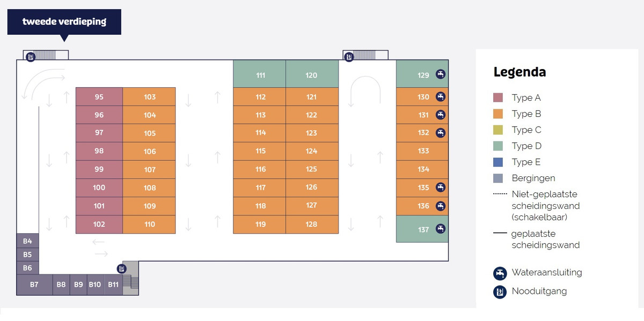Select the water icon on unit 137
The height and width of the screenshot is (321, 644).
(441, 229)
